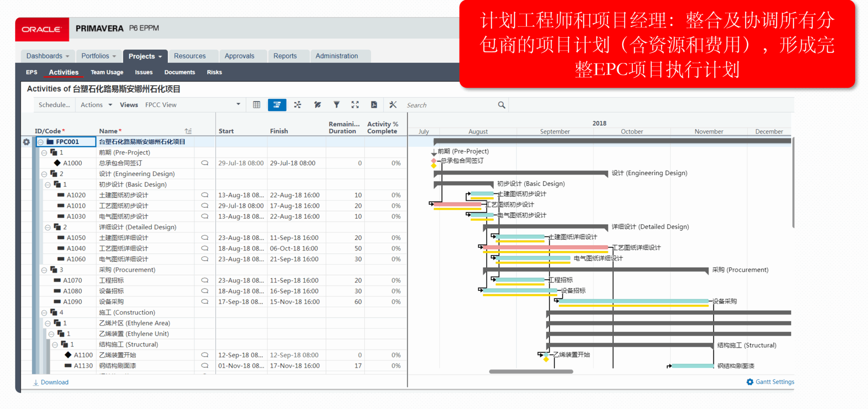Viewport: 868px width, 409px height.
Task: Switch to the Team Usage page
Action: (107, 72)
